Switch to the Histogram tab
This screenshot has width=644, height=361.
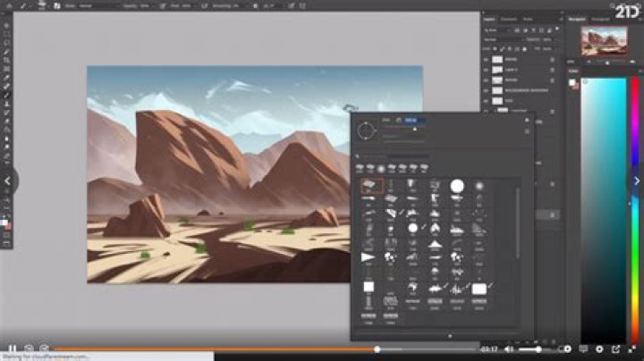[x=600, y=20]
